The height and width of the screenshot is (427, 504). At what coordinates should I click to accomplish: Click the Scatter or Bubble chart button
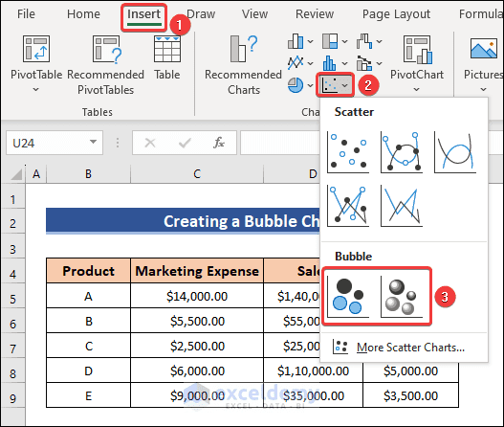(x=335, y=85)
